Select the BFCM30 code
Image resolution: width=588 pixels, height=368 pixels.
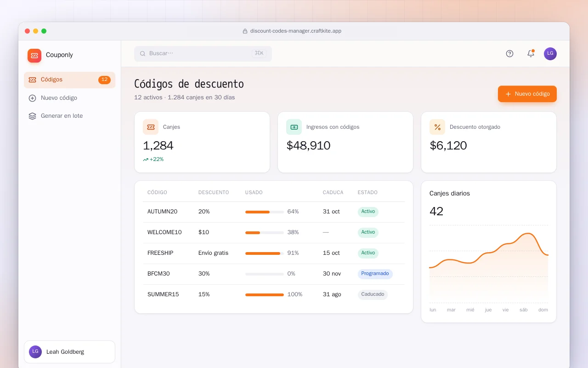pyautogui.click(x=158, y=274)
